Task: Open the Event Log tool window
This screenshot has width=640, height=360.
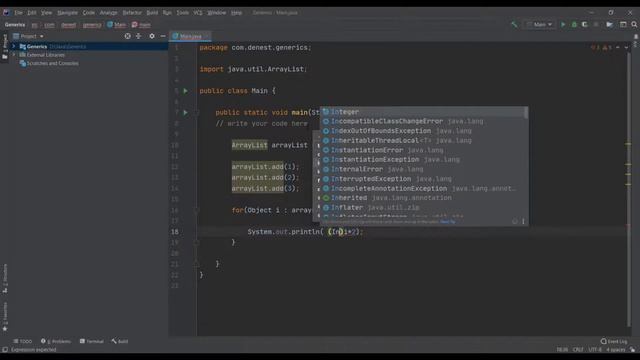Action: click(614, 341)
